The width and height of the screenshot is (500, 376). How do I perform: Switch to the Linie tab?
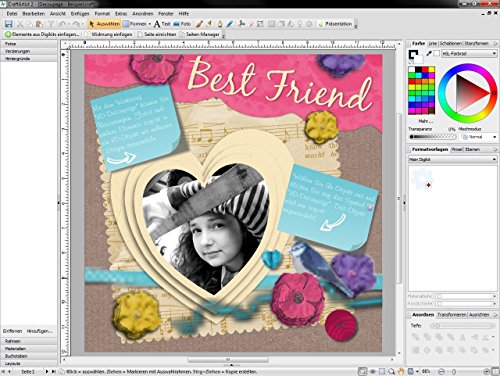pyautogui.click(x=433, y=43)
